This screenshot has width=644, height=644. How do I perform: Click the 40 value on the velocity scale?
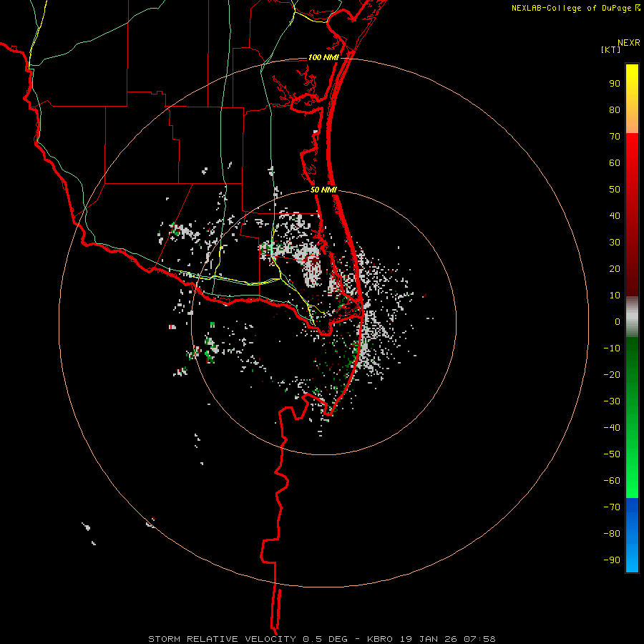[615, 216]
